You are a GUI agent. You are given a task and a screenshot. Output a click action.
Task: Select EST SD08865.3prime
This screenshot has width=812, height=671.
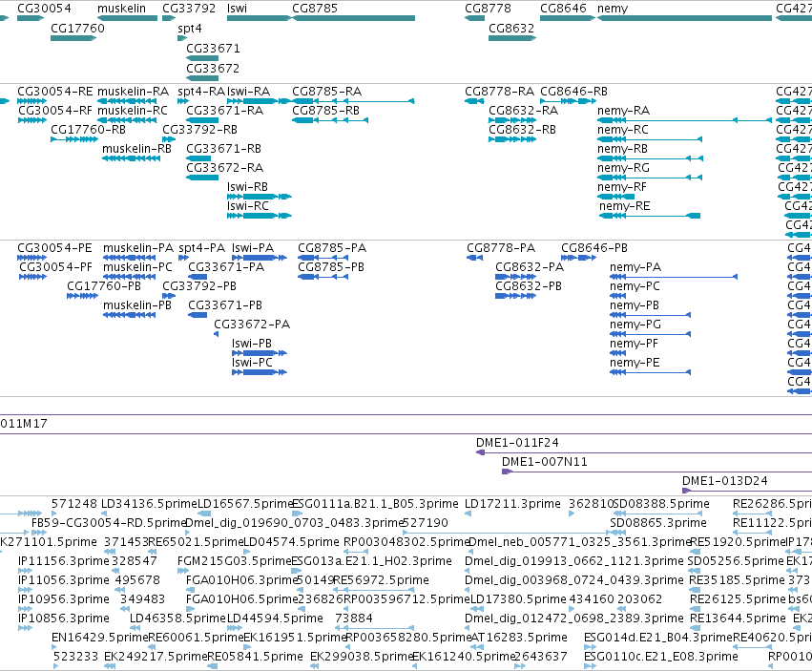click(x=658, y=523)
